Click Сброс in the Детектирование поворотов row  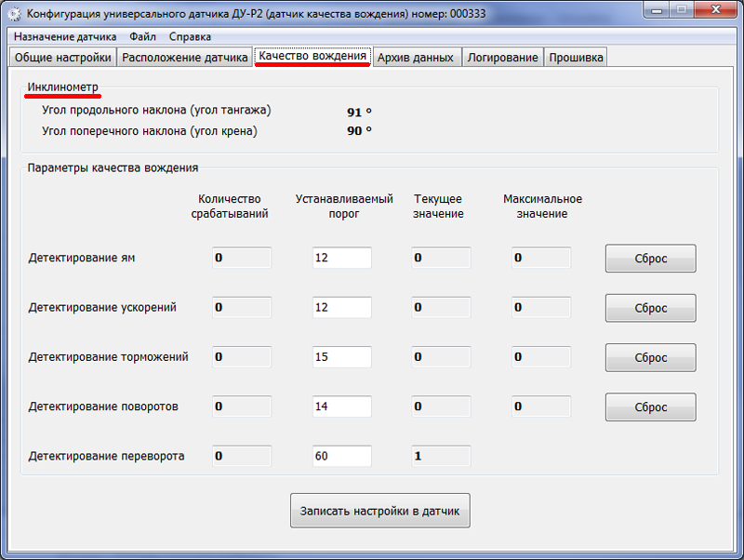point(650,407)
